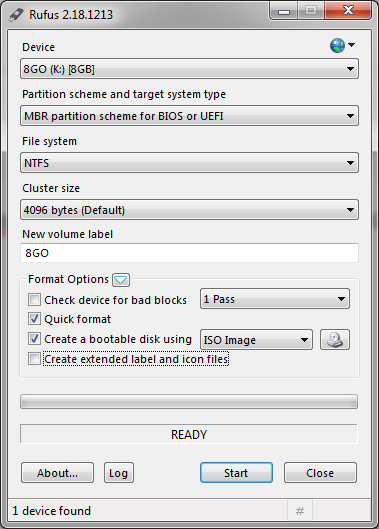379x529 pixels.
Task: Click the New volume label field
Action: (x=189, y=253)
